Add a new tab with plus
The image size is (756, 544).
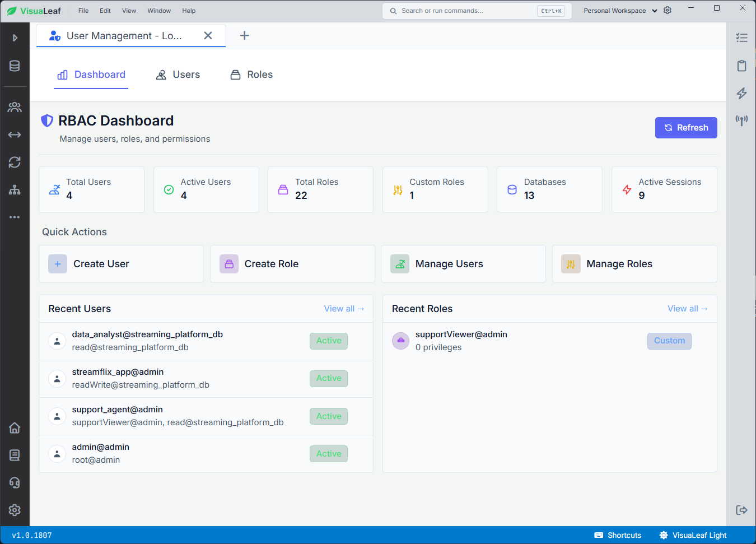[x=244, y=35]
